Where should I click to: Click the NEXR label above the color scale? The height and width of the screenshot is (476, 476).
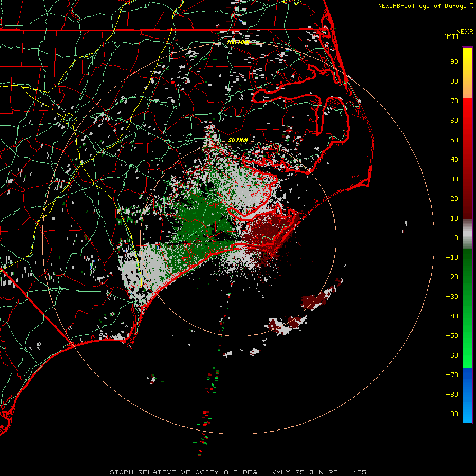click(x=465, y=32)
